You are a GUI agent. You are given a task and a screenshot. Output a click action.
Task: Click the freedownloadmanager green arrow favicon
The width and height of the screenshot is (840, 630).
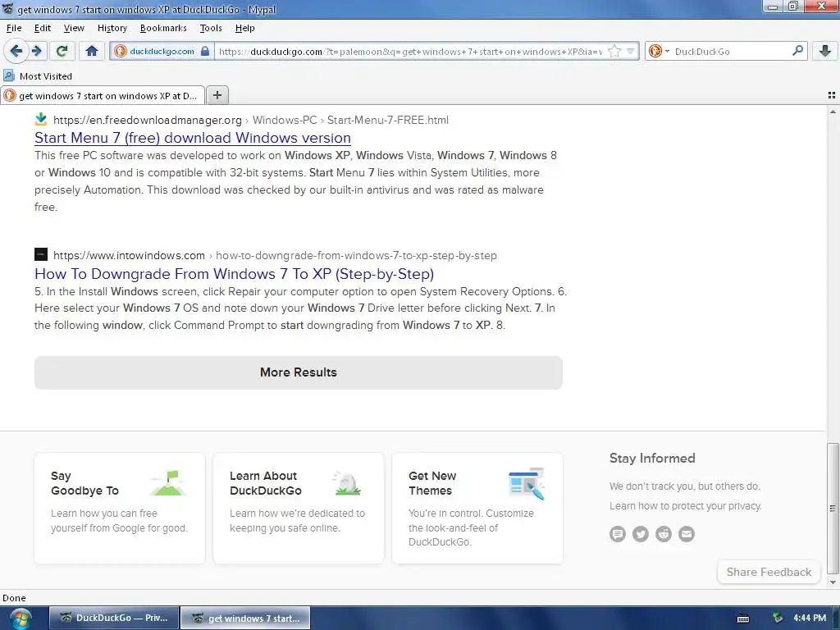[41, 119]
